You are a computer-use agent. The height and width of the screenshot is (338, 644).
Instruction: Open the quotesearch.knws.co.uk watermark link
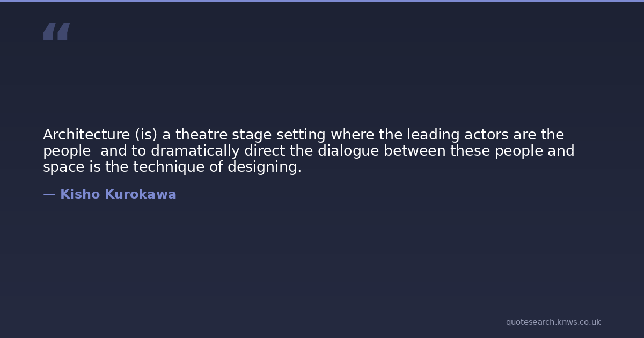(x=553, y=322)
